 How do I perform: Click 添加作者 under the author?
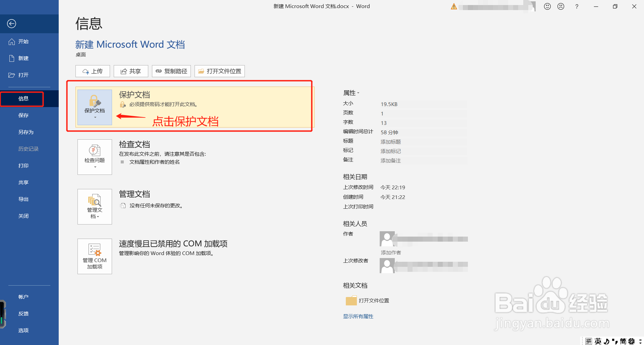tap(391, 253)
